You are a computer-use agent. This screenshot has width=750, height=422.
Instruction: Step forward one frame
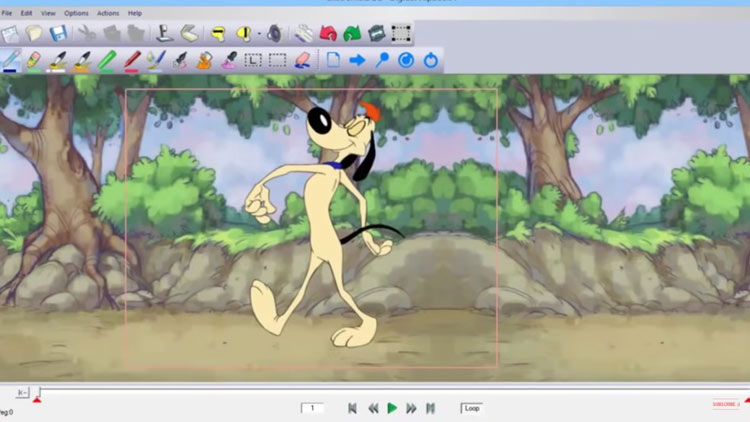tap(411, 408)
